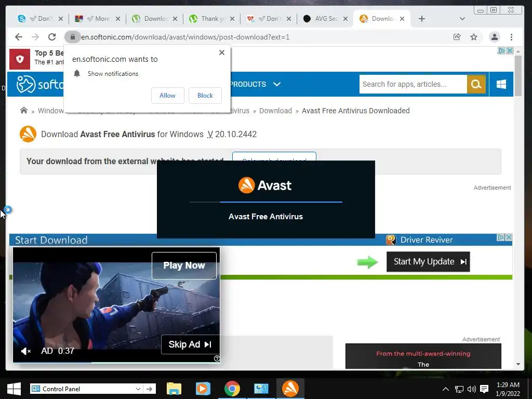Open the Windows platform icon on Softonic

tap(501, 84)
